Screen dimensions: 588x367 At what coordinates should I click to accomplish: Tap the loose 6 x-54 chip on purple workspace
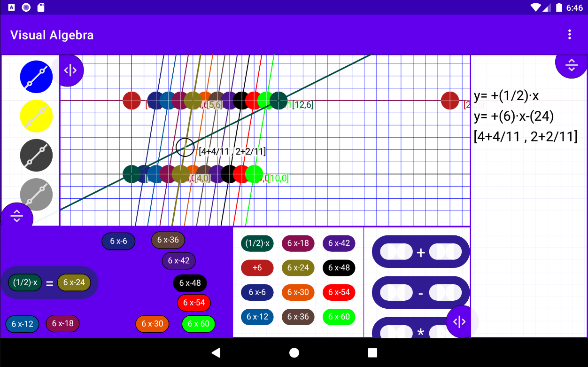tap(194, 303)
